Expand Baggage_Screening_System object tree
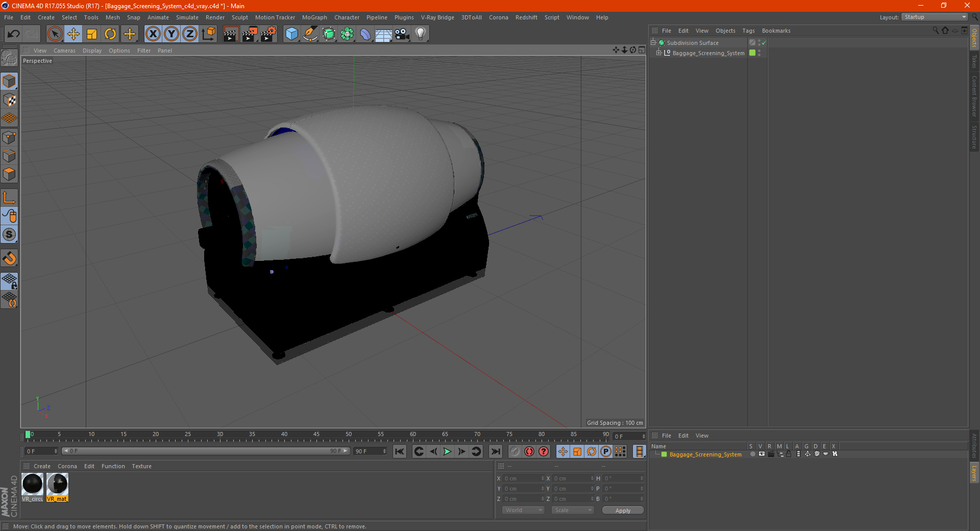The height and width of the screenshot is (531, 980). 658,53
